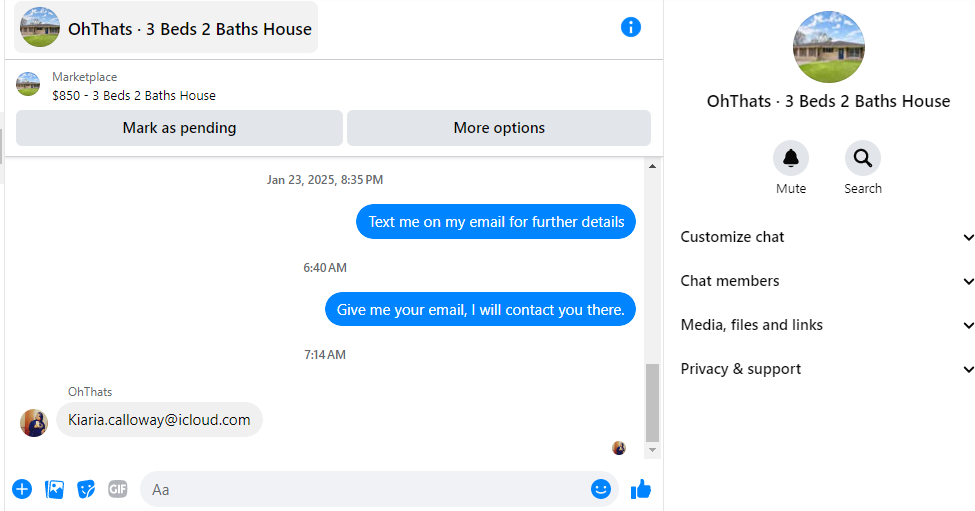The width and height of the screenshot is (975, 511).
Task: Open the Marketplace $850 listing link
Action: 134,96
